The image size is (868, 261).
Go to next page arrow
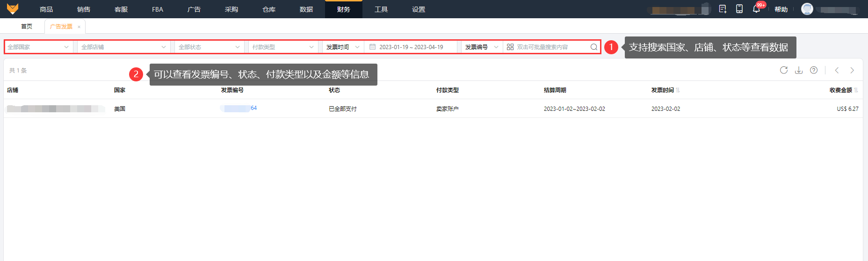(x=852, y=70)
